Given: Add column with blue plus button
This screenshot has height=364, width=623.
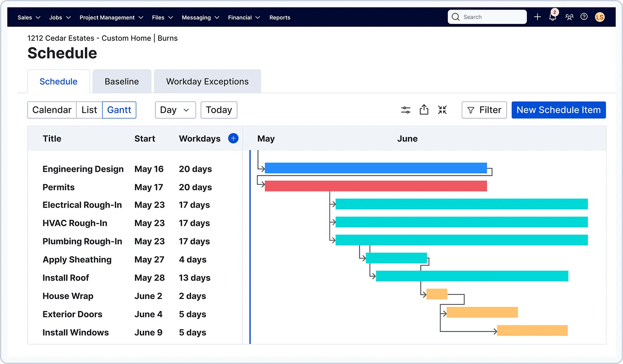Looking at the screenshot, I should pos(233,138).
